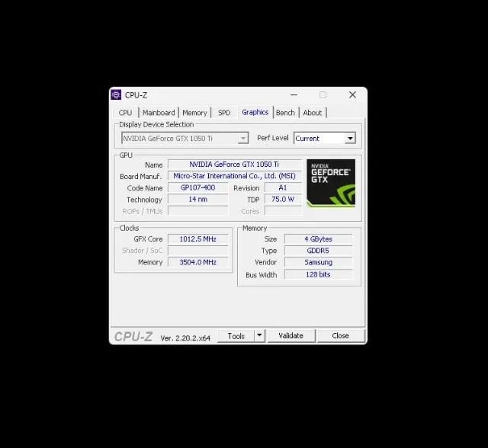This screenshot has height=448, width=488.
Task: Click the Board Manuf. Micro-Star field
Action: pyautogui.click(x=234, y=176)
